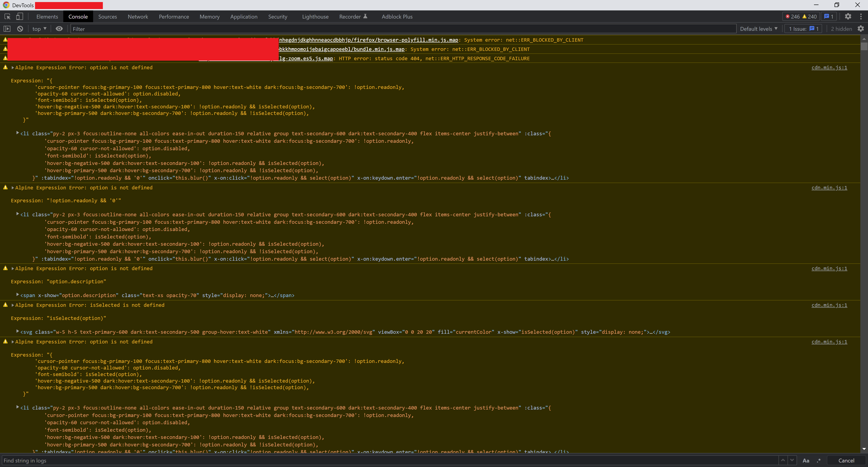Screen dimensions: 868x467
Task: Minimize the DevTools window
Action: [x=816, y=5]
